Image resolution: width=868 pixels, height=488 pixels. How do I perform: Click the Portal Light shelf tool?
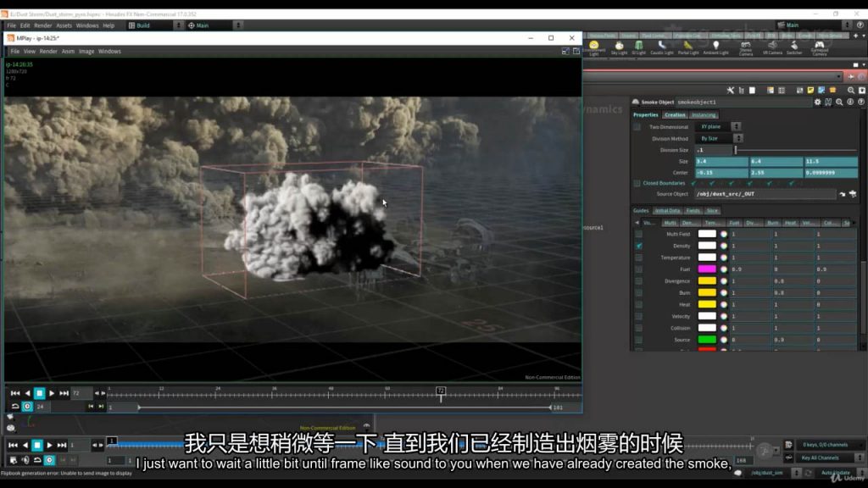click(688, 47)
